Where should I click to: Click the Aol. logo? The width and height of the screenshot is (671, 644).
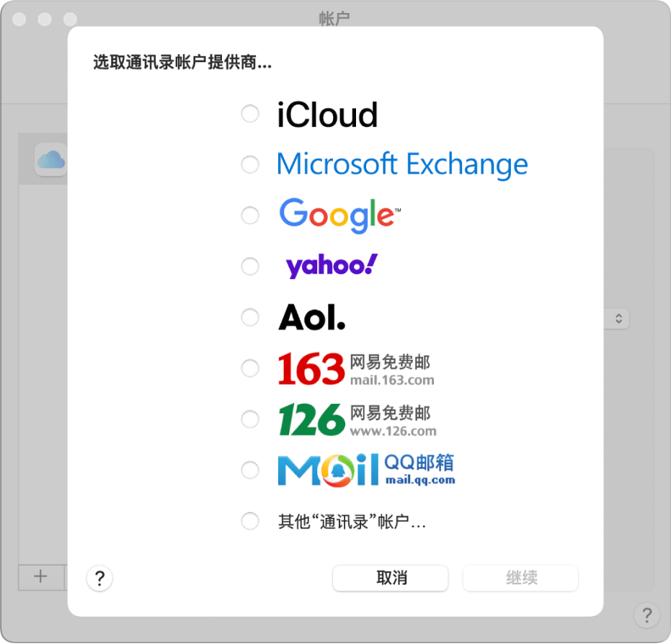(x=312, y=317)
